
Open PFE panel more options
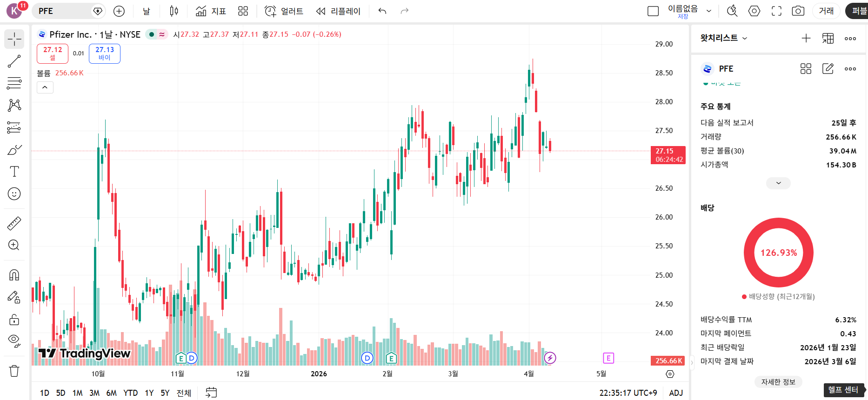850,69
